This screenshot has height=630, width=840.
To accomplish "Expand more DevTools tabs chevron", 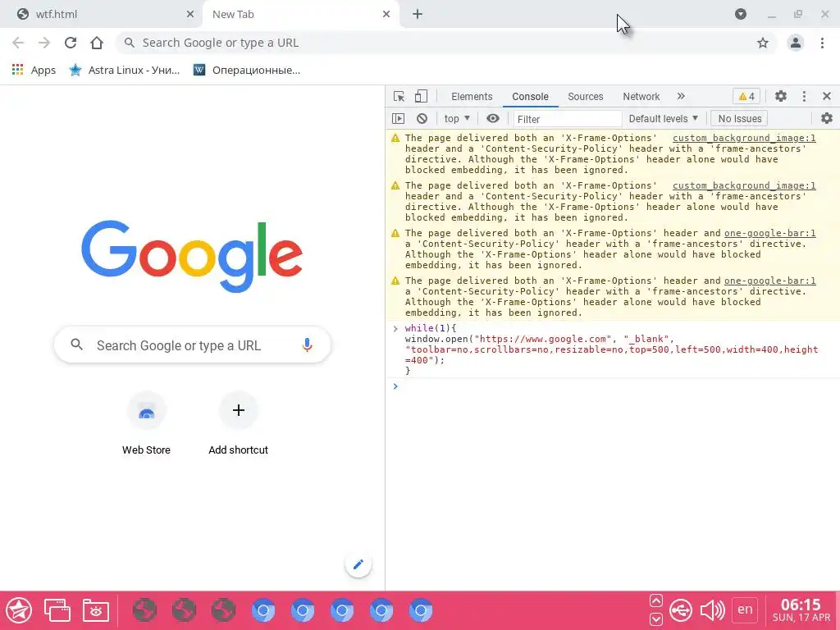I will coord(680,97).
